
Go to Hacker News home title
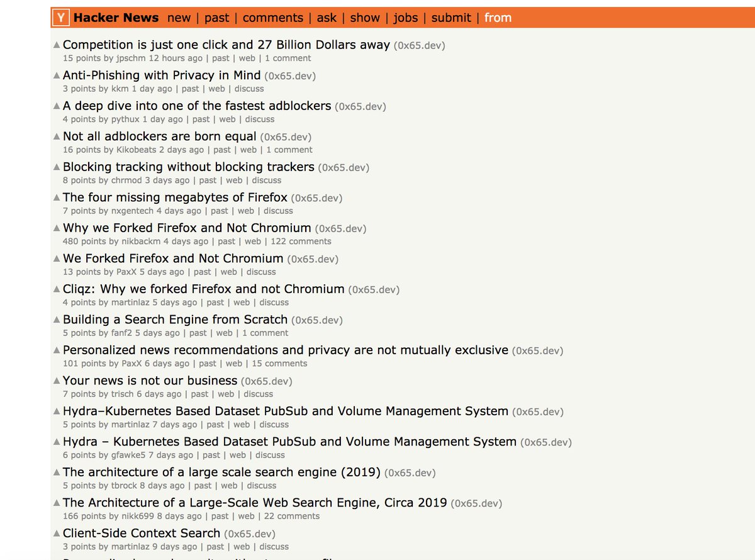116,18
